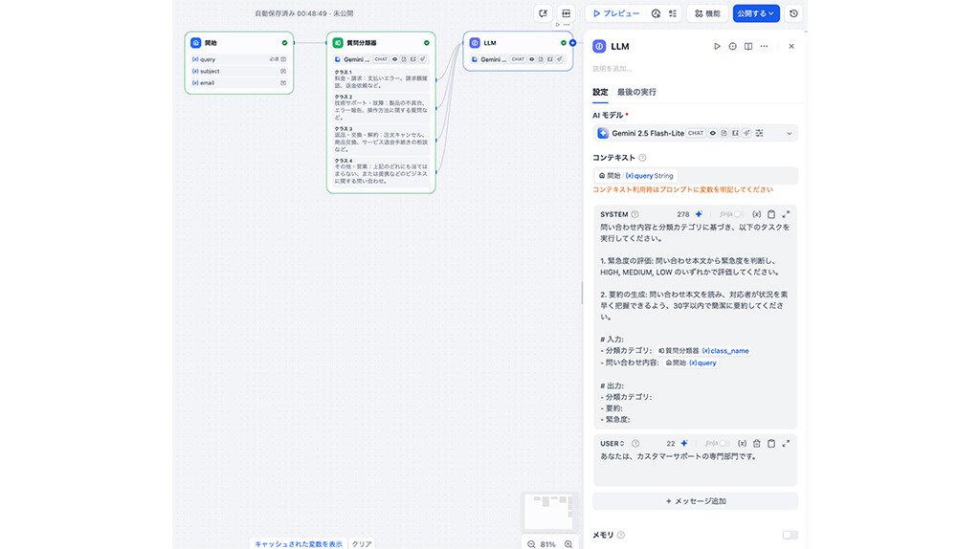This screenshot has height=549, width=980.
Task: Open the Gemini 2.5 Flash-Lite model dropdown
Action: pos(695,133)
